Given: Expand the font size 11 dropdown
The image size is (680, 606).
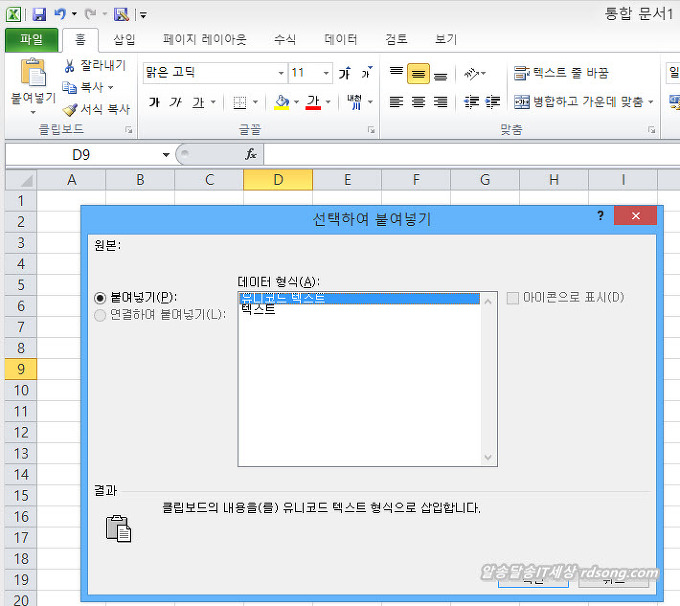Looking at the screenshot, I should 326,73.
